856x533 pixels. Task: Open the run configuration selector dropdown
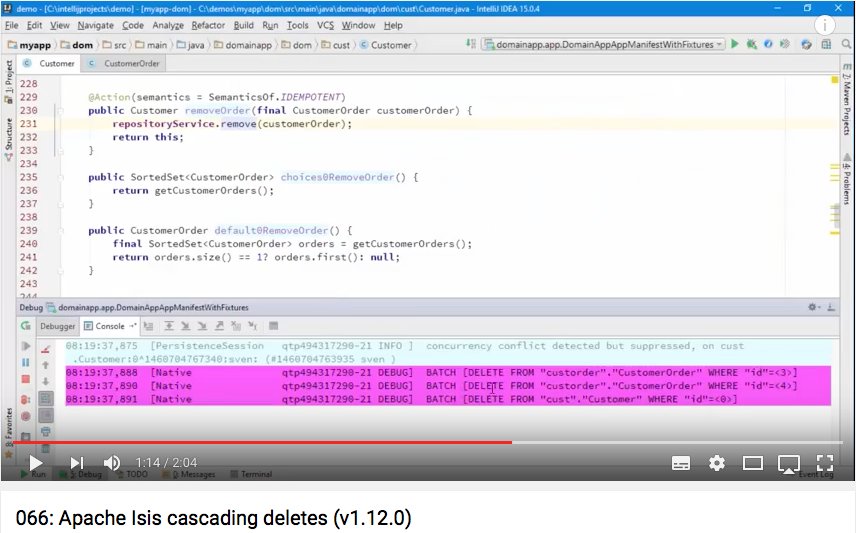pyautogui.click(x=603, y=44)
